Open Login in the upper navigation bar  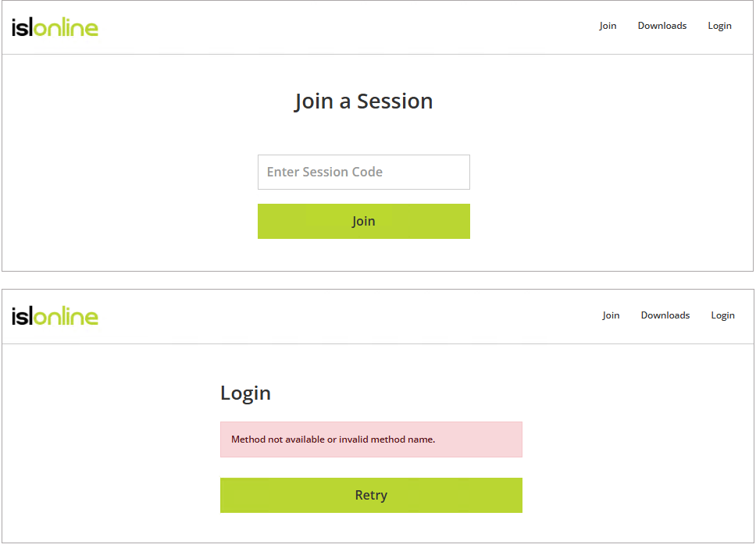[x=719, y=26]
